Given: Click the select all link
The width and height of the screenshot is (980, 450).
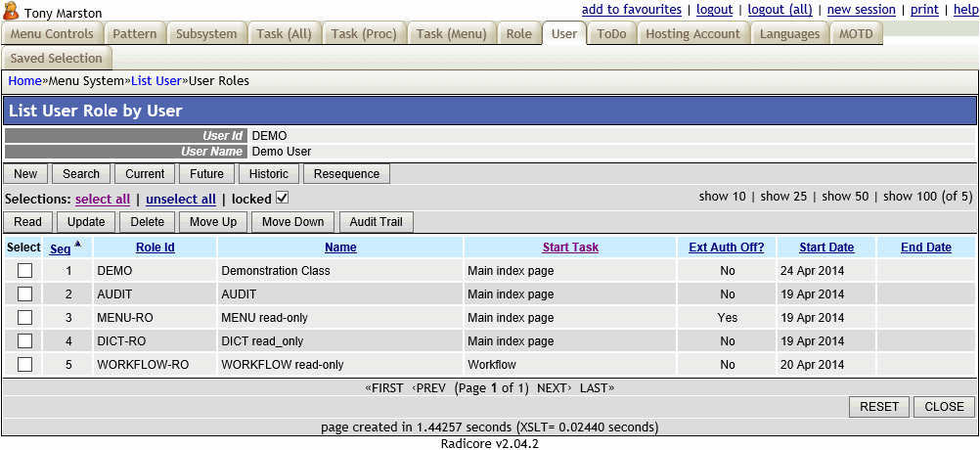Looking at the screenshot, I should tap(103, 199).
